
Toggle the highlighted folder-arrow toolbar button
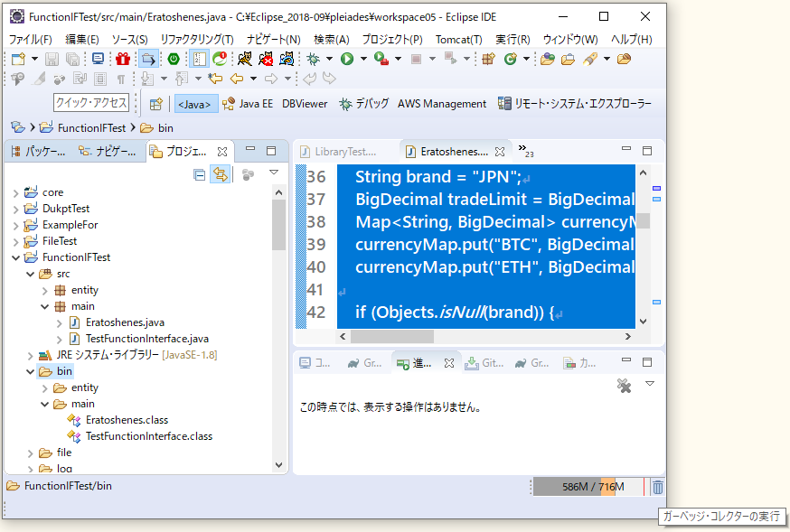coord(148,60)
